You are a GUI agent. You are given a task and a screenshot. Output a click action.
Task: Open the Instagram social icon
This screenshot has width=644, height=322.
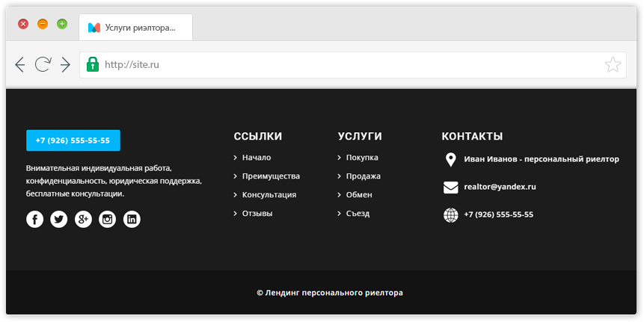coord(107,220)
